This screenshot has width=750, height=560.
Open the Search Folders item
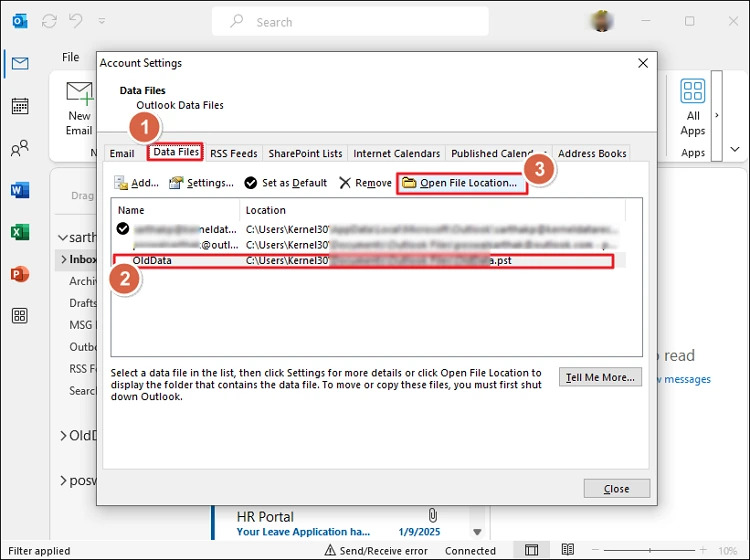(83, 391)
